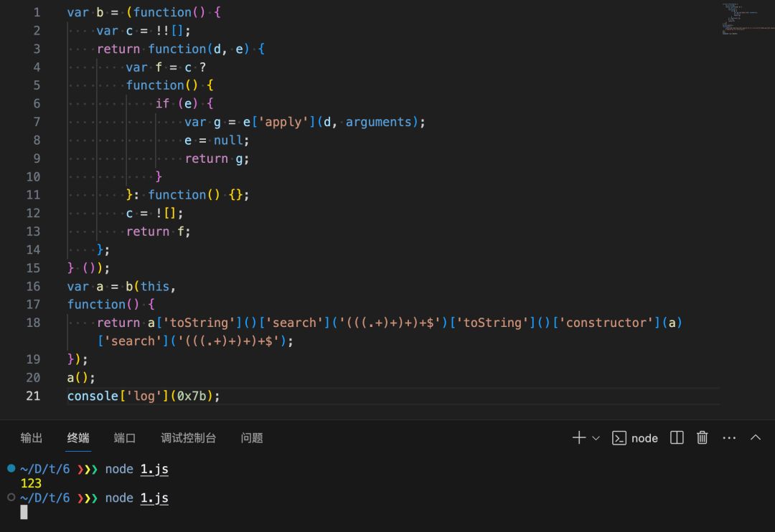Viewport: 775px width, 532px height.
Task: Switch to the 调试控制台 tab
Action: (188, 438)
